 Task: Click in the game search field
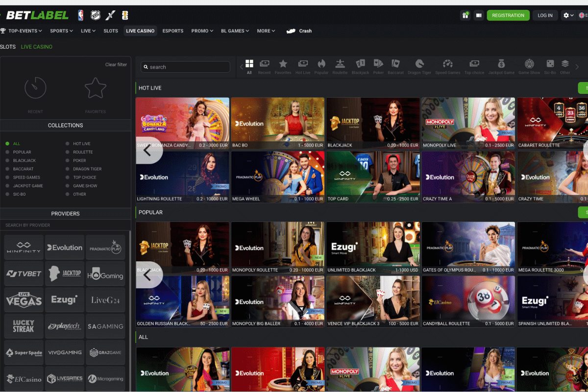[185, 67]
